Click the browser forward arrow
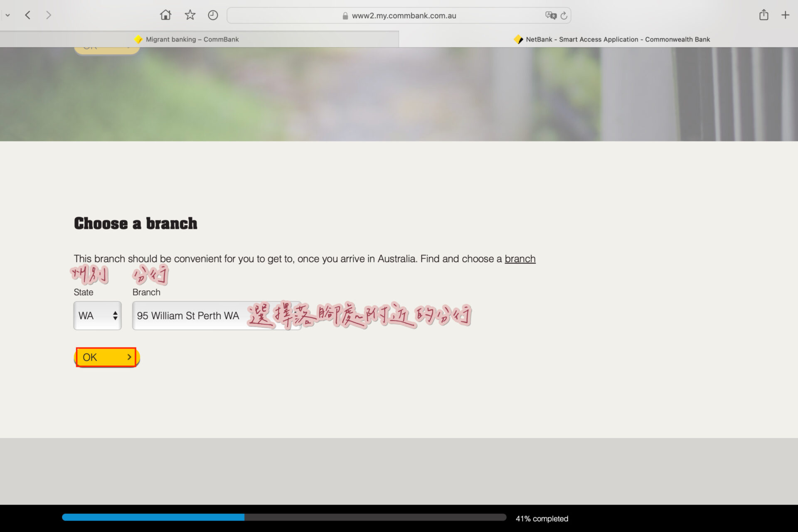 tap(49, 15)
